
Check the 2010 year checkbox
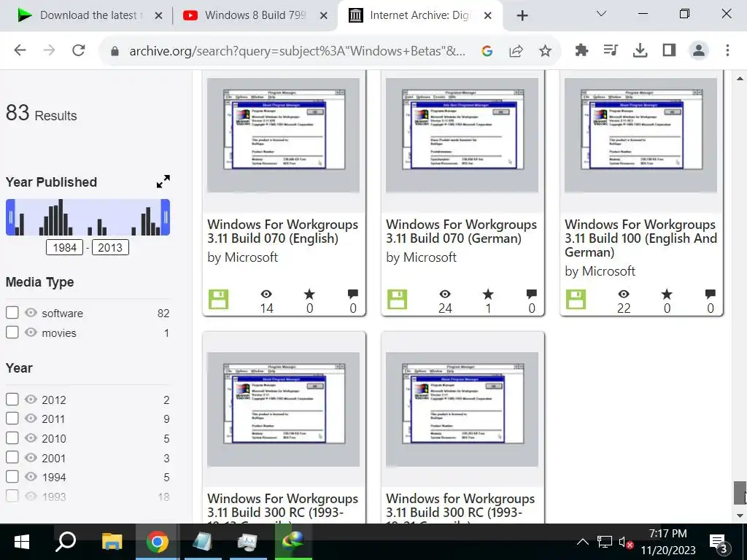[x=12, y=438]
